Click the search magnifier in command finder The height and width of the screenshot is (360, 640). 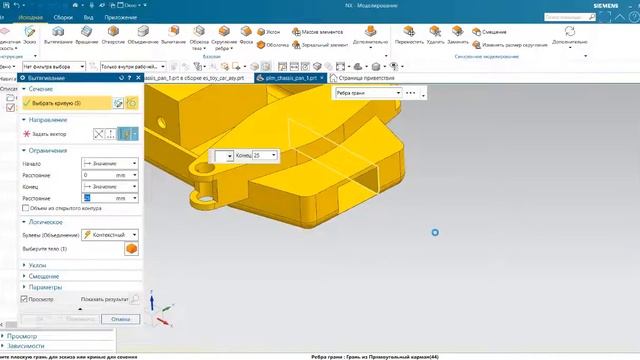591,17
